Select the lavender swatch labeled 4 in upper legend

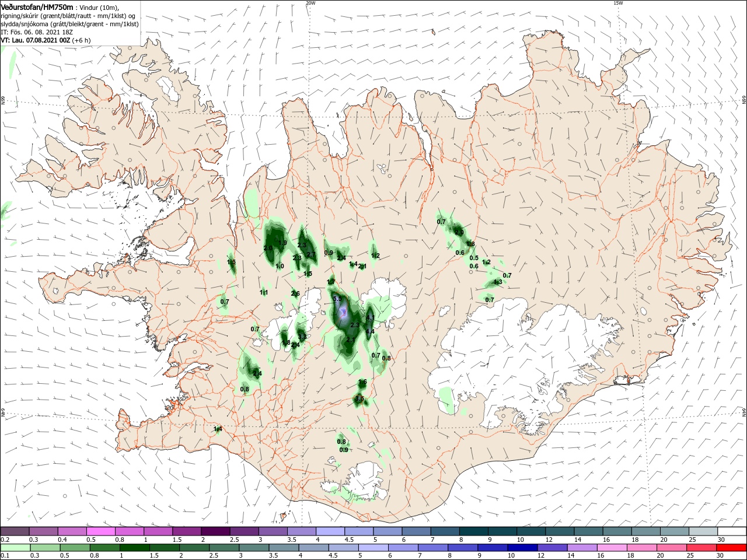tap(330, 531)
